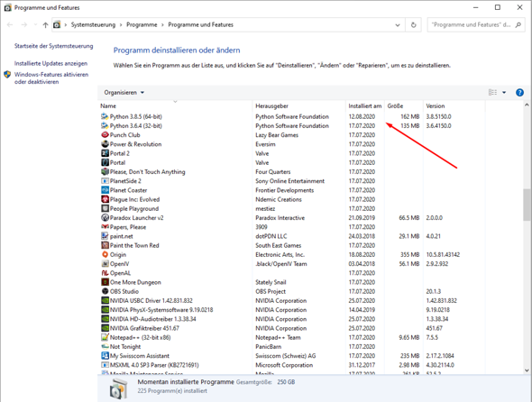
Task: Click the One More Dungeon icon
Action: click(x=105, y=282)
